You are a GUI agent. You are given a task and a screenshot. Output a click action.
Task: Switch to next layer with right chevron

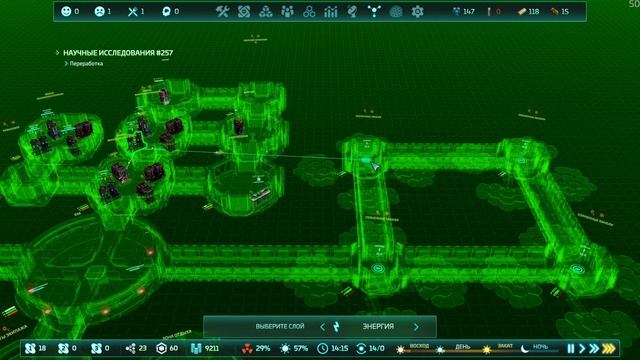coord(416,327)
